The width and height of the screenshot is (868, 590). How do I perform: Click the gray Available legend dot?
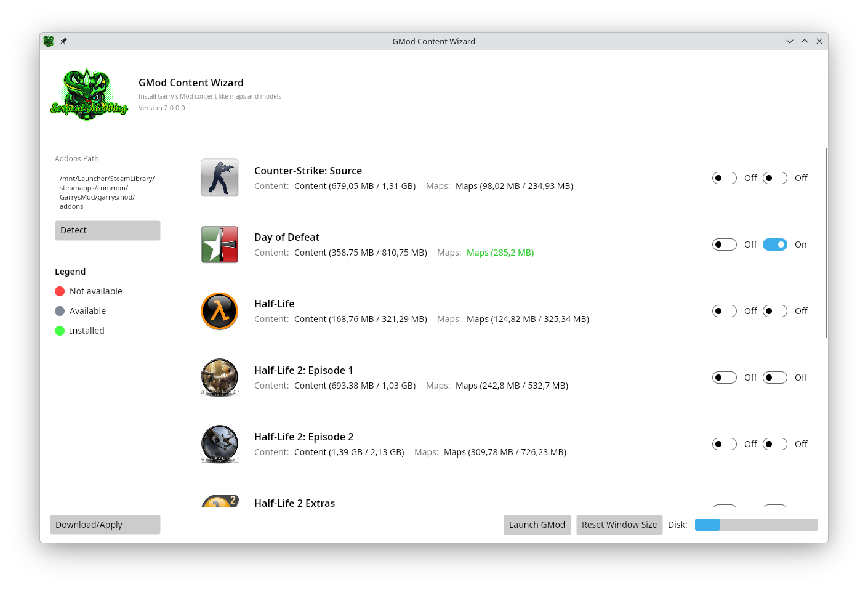coord(60,311)
